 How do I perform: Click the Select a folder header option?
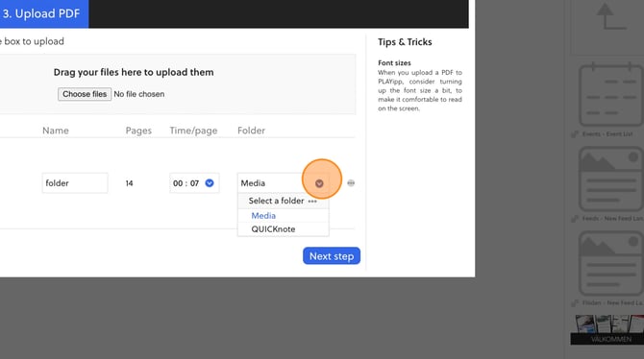(x=283, y=201)
